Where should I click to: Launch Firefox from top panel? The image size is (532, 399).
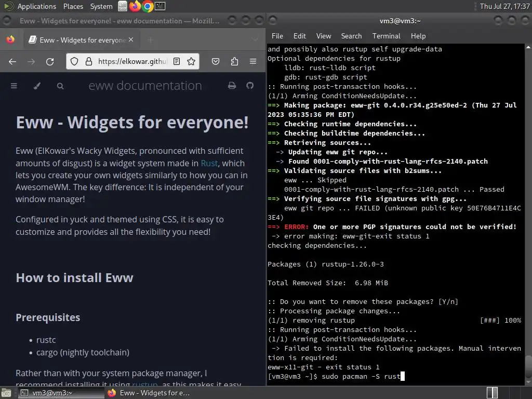pos(135,6)
